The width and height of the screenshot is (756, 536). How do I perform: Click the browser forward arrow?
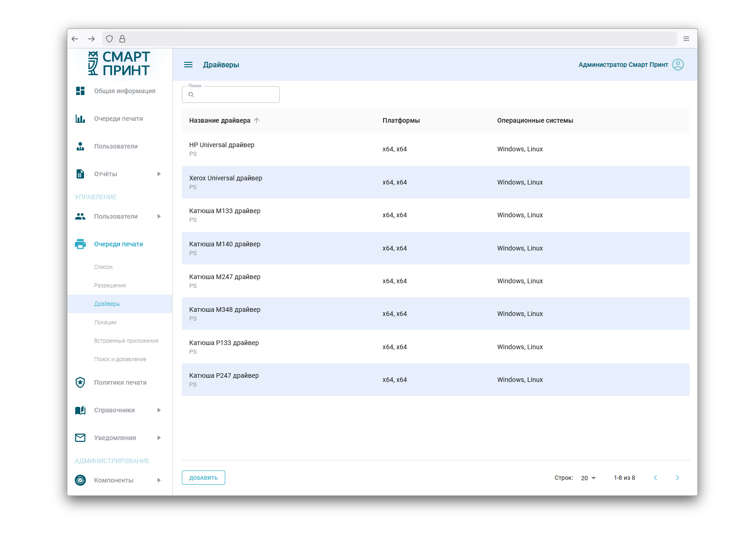point(91,39)
